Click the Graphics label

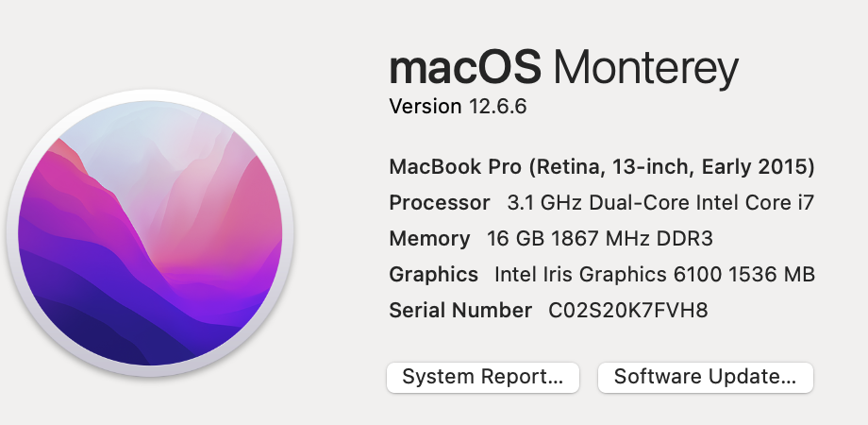(x=433, y=274)
